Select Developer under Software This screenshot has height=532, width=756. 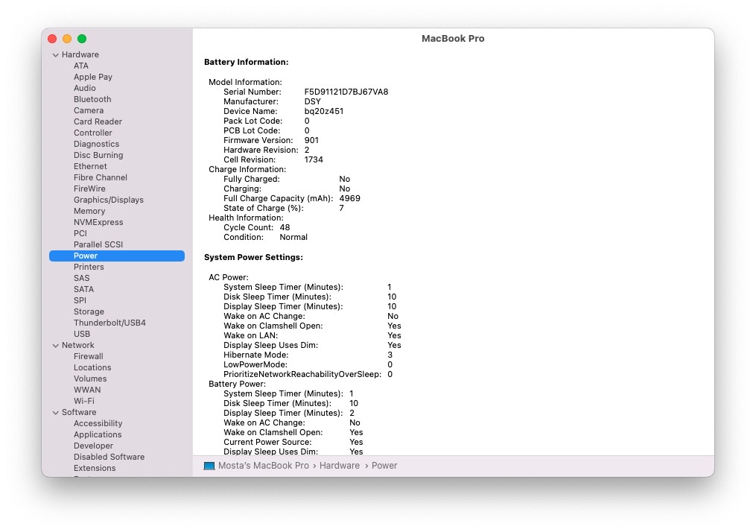pyautogui.click(x=94, y=446)
